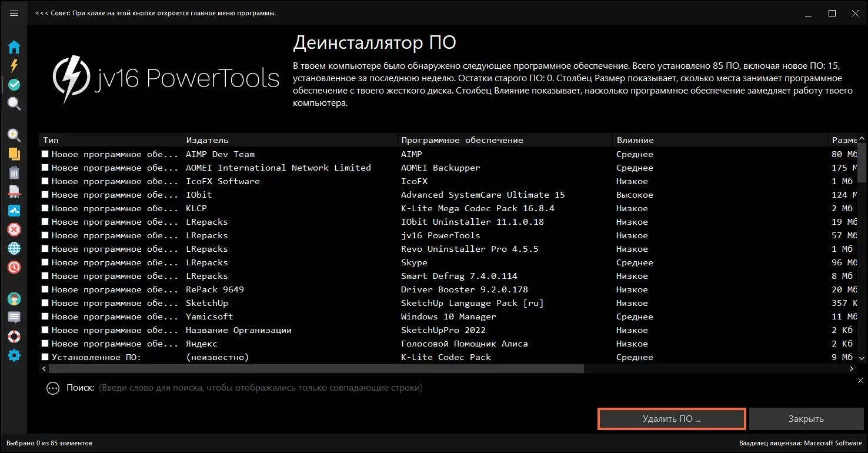
Task: Go to the Home icon in sidebar
Action: point(14,47)
